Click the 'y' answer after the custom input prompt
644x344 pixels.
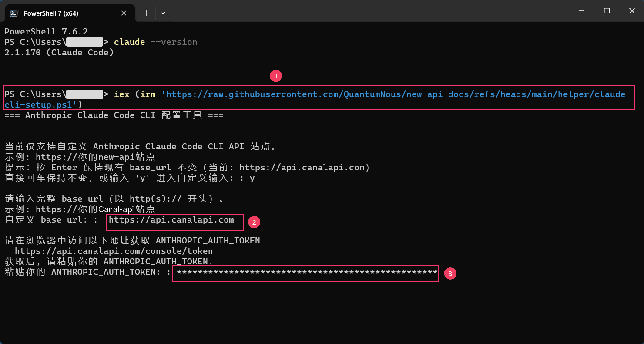coord(252,178)
